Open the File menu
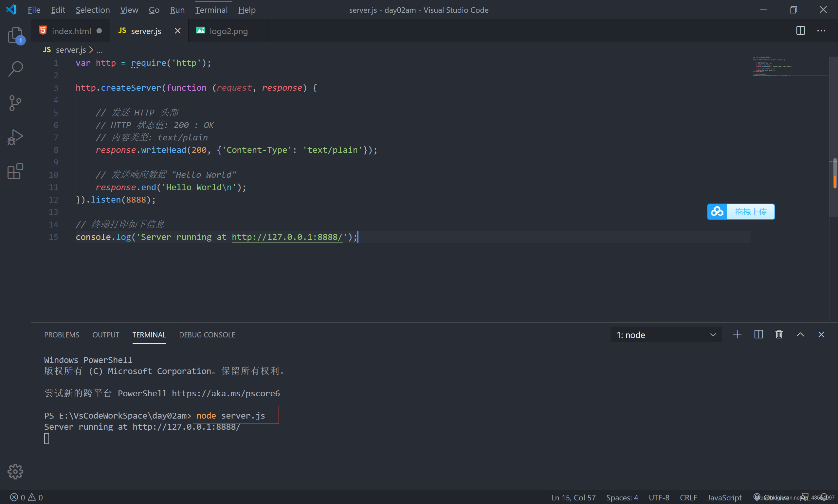The image size is (838, 504). point(34,10)
